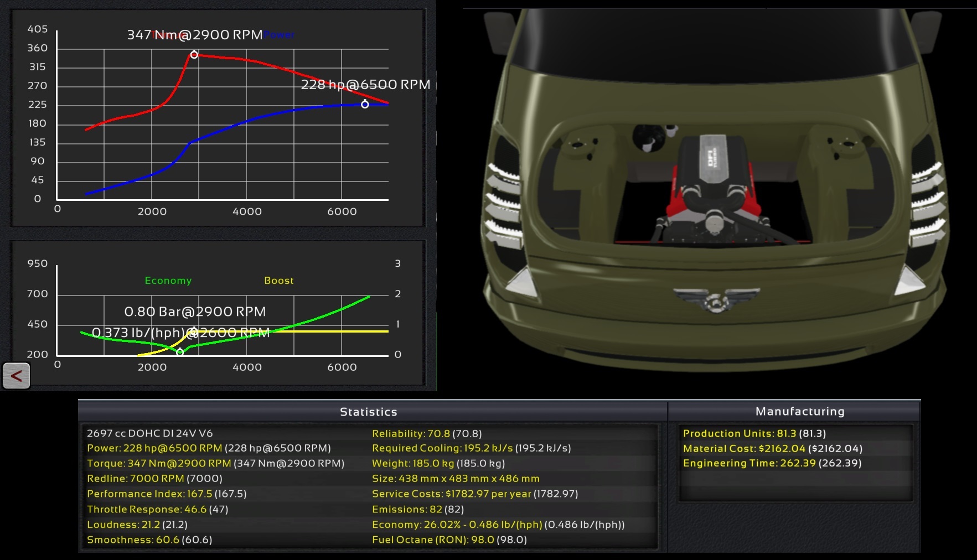Click the Performance Index stat line
This screenshot has height=560, width=977.
[166, 494]
